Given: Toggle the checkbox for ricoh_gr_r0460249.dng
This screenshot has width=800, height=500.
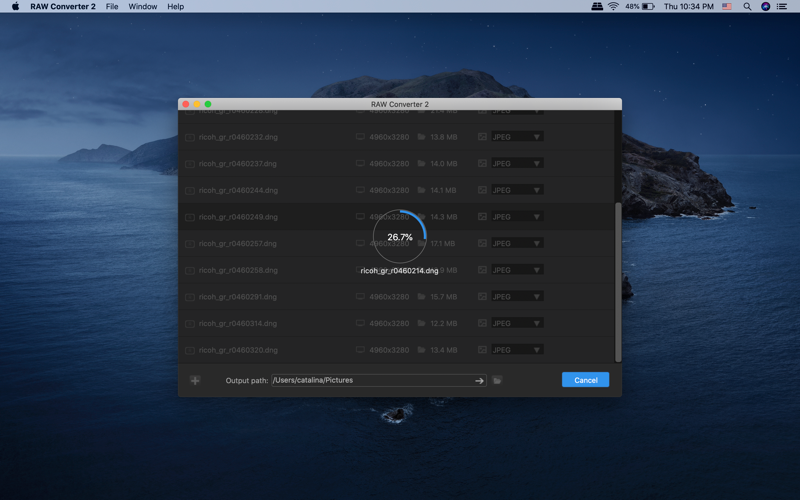Looking at the screenshot, I should (x=189, y=217).
